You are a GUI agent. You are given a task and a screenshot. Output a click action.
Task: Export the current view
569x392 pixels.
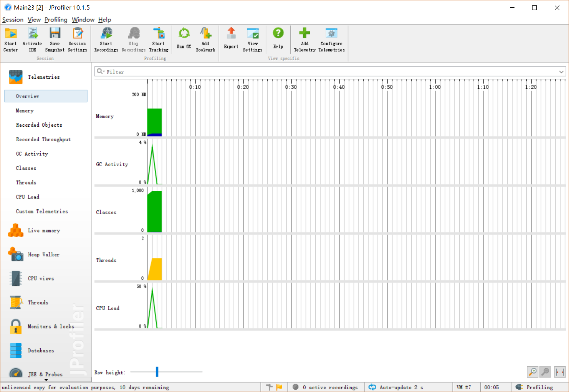point(231,38)
